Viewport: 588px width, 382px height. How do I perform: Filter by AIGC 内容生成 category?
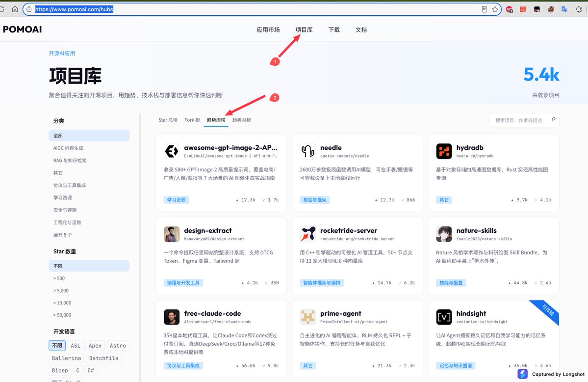pyautogui.click(x=68, y=148)
